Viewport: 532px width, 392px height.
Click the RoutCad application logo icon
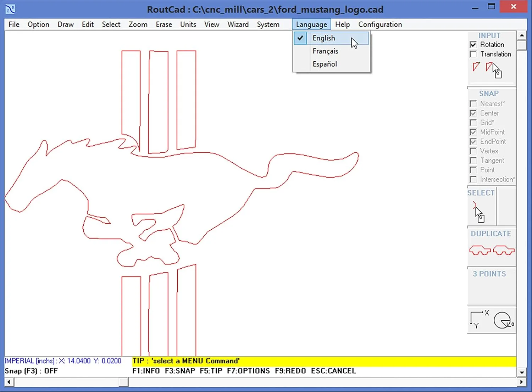[x=10, y=9]
